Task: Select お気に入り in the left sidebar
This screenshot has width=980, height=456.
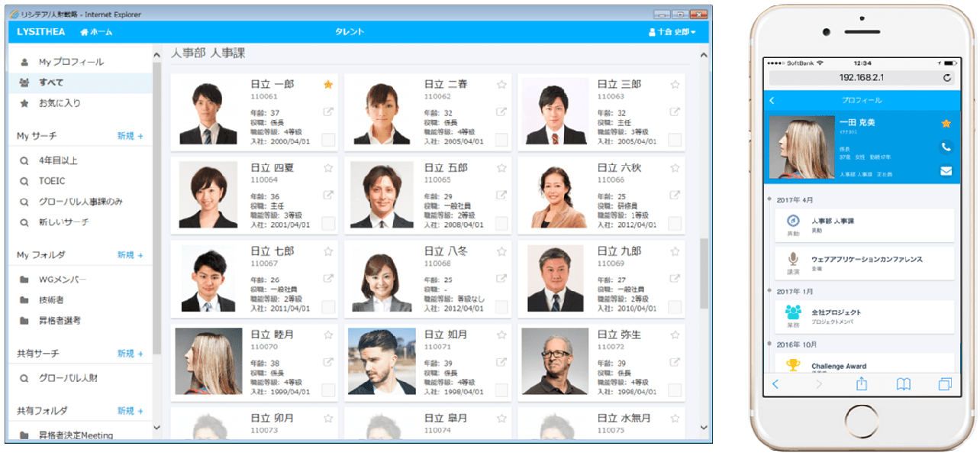Action: (x=60, y=103)
